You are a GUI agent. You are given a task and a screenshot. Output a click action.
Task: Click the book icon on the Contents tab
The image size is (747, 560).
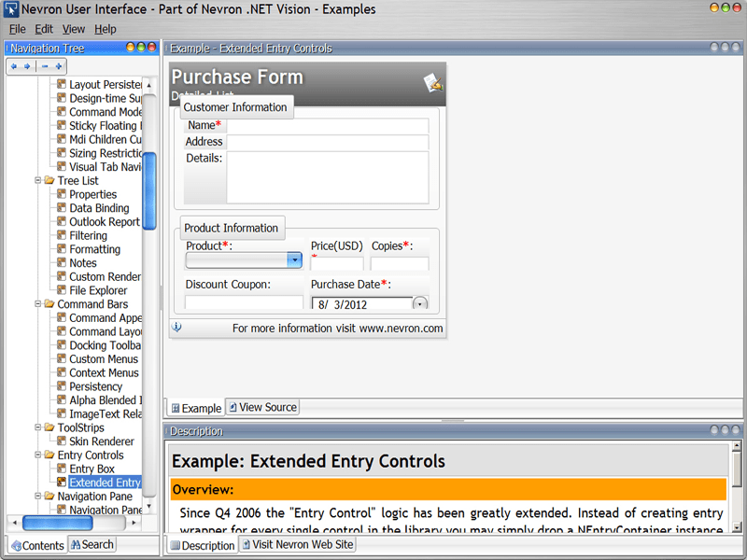pyautogui.click(x=16, y=544)
